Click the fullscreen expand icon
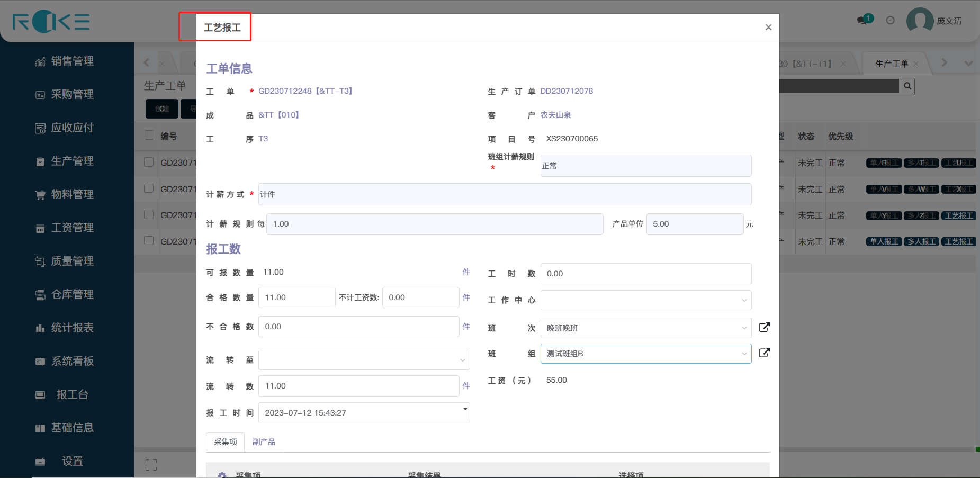Screen dimensions: 980x478 pos(151,465)
